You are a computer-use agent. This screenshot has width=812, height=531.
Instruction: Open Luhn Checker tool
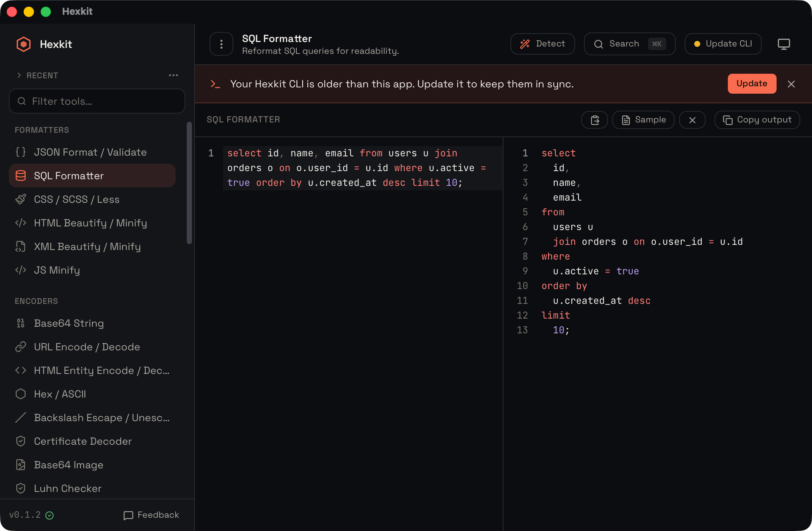(x=92, y=488)
